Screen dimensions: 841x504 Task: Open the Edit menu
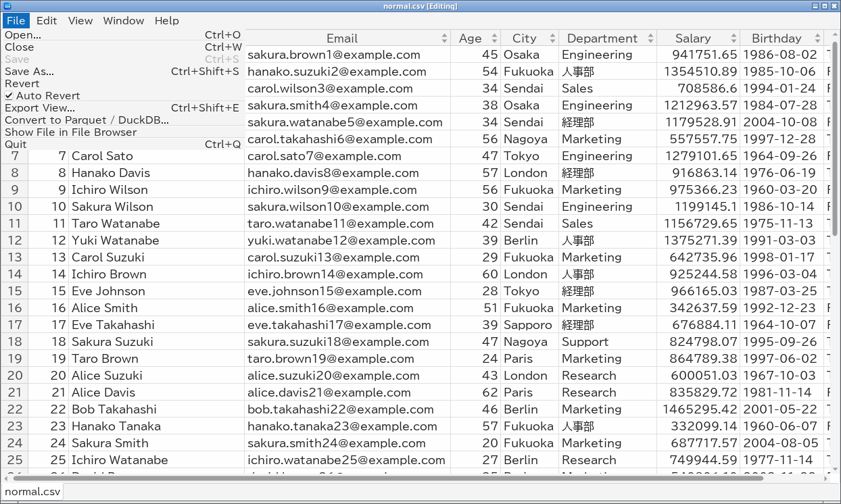click(47, 20)
